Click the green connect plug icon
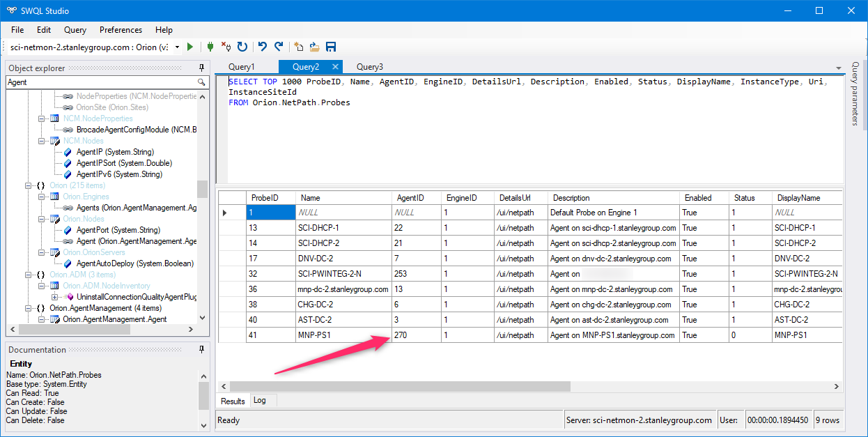 pos(210,47)
